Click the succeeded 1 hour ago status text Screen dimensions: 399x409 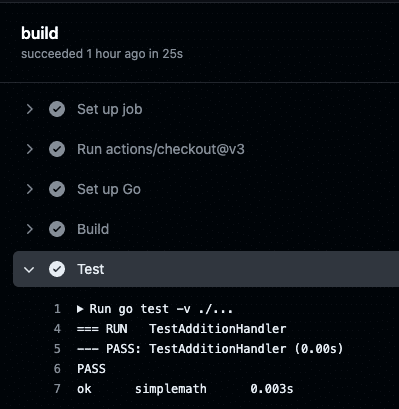[102, 54]
